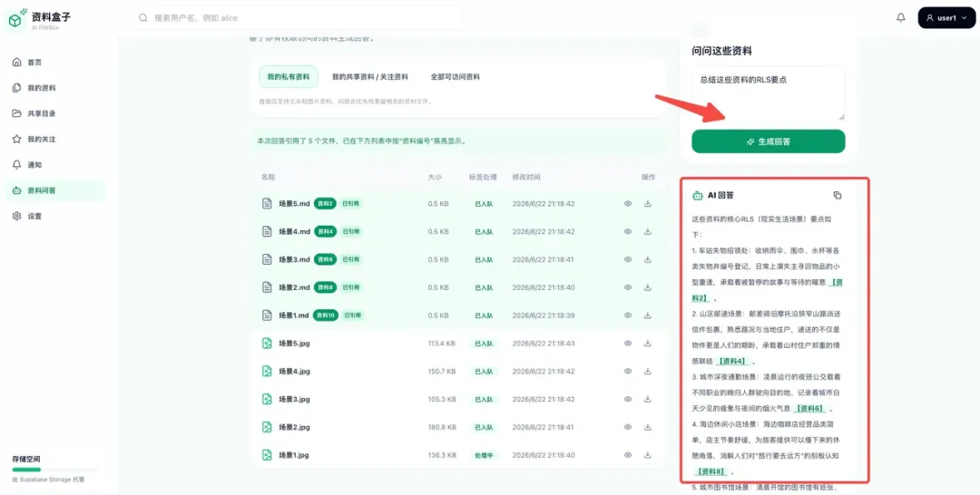980x495 pixels.
Task: Download 场景5.jpg file
Action: click(648, 343)
